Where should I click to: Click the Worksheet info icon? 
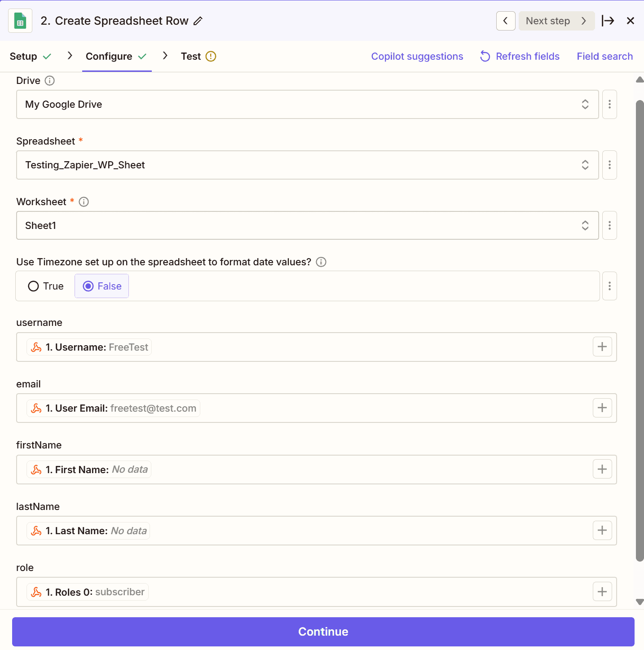[x=84, y=202]
